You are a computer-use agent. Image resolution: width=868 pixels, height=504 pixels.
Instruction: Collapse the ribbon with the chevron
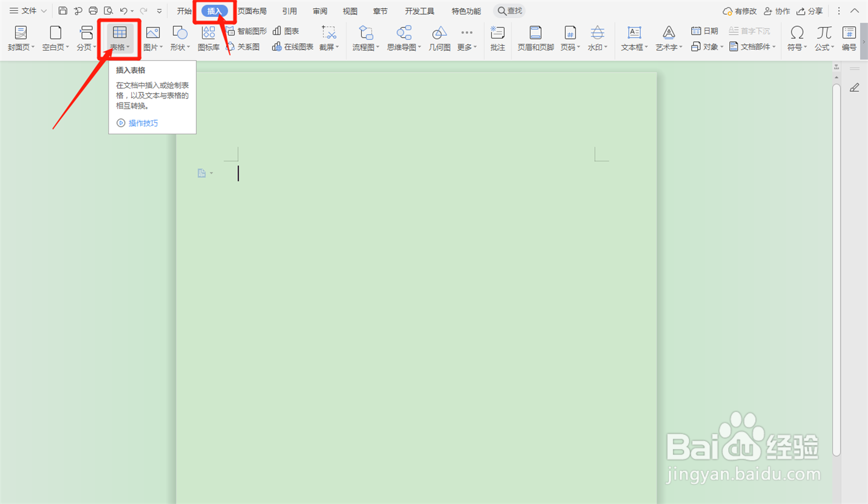coord(855,11)
